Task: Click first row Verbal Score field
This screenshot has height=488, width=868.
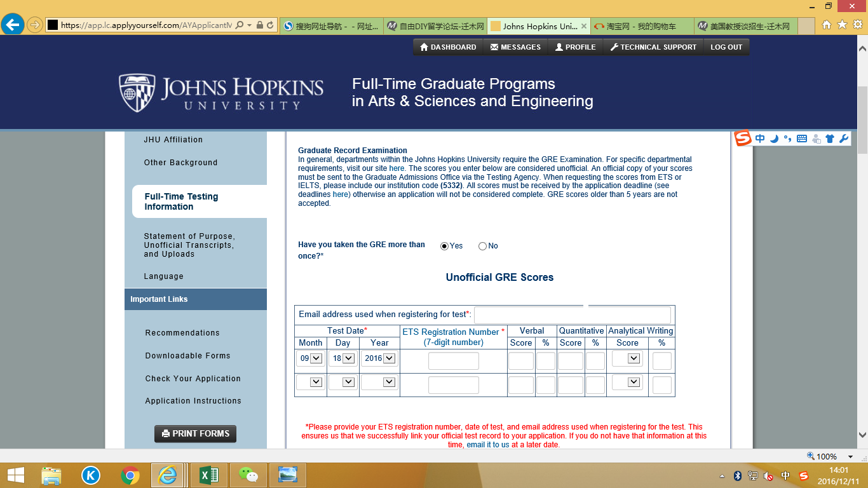Action: (x=521, y=361)
